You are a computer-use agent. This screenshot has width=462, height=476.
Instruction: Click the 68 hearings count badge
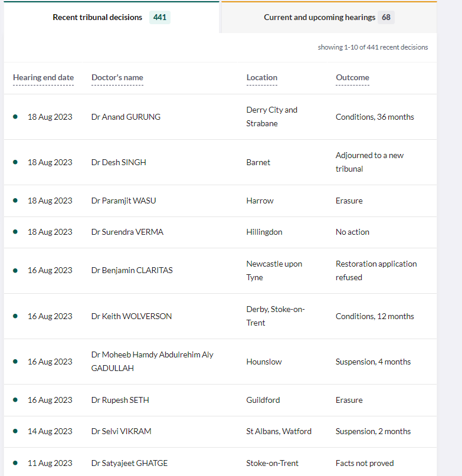[x=386, y=18]
